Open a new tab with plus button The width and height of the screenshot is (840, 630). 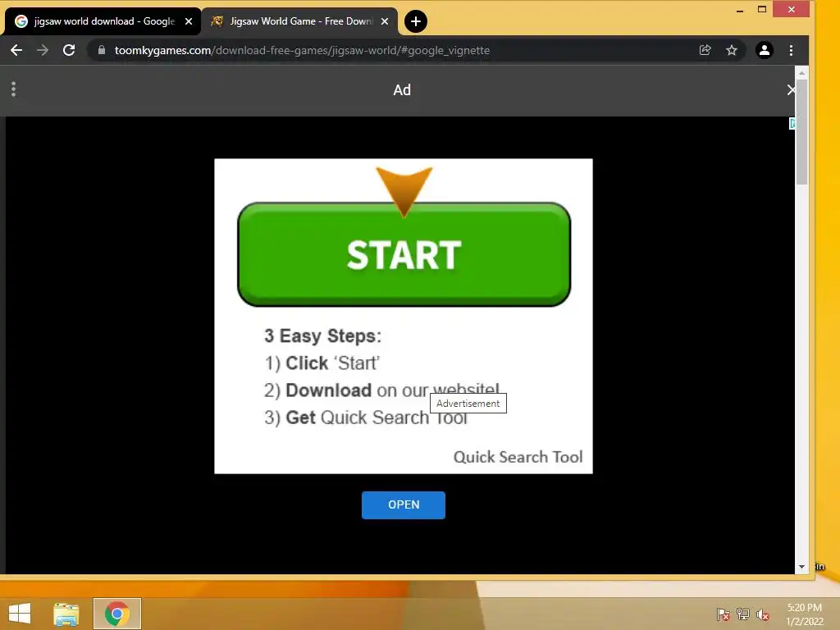(x=415, y=21)
